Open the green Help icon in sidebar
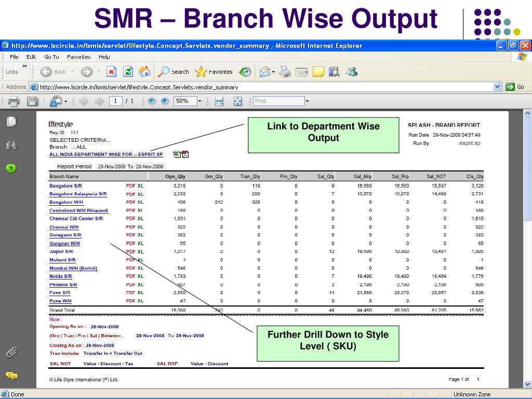 pos(11,168)
